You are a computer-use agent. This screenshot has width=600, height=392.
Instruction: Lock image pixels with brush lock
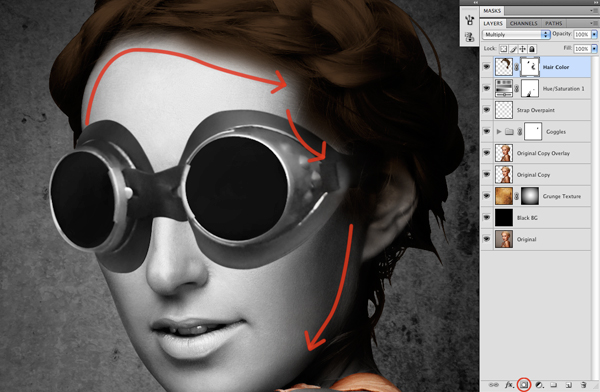(x=513, y=49)
